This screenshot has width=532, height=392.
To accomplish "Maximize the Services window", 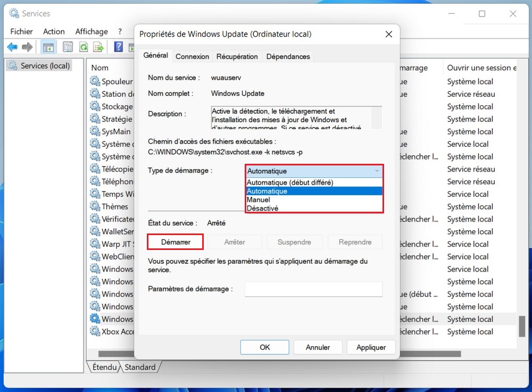I will (482, 14).
